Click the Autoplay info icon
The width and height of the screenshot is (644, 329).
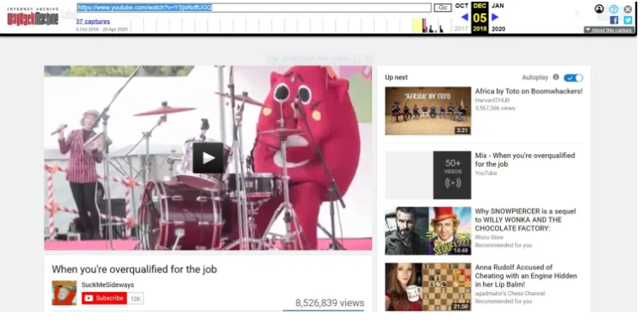click(556, 77)
